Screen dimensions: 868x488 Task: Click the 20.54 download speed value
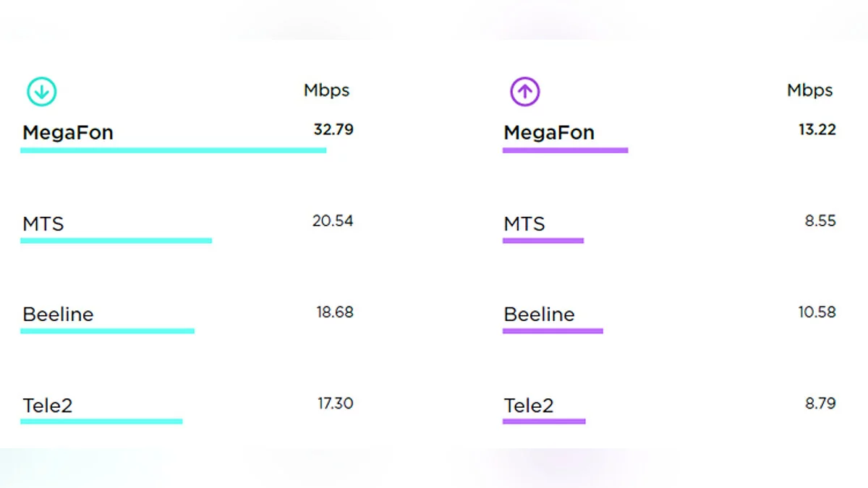[x=333, y=221]
